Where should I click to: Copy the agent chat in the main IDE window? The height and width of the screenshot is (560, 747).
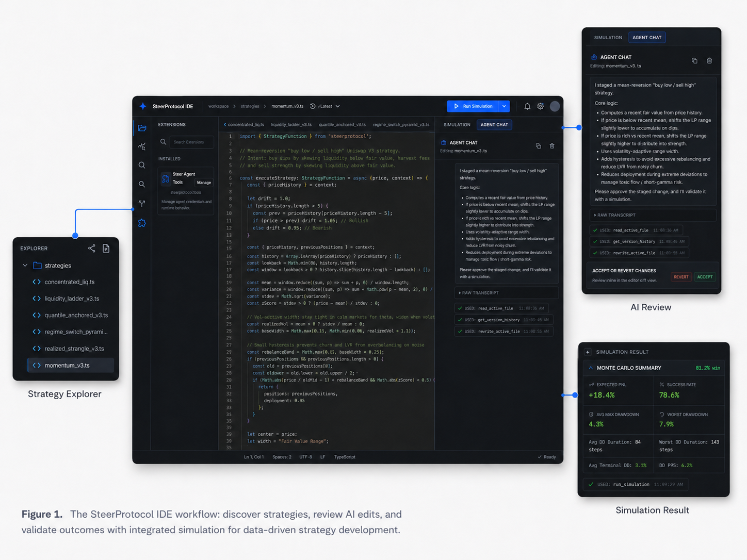coord(538,146)
